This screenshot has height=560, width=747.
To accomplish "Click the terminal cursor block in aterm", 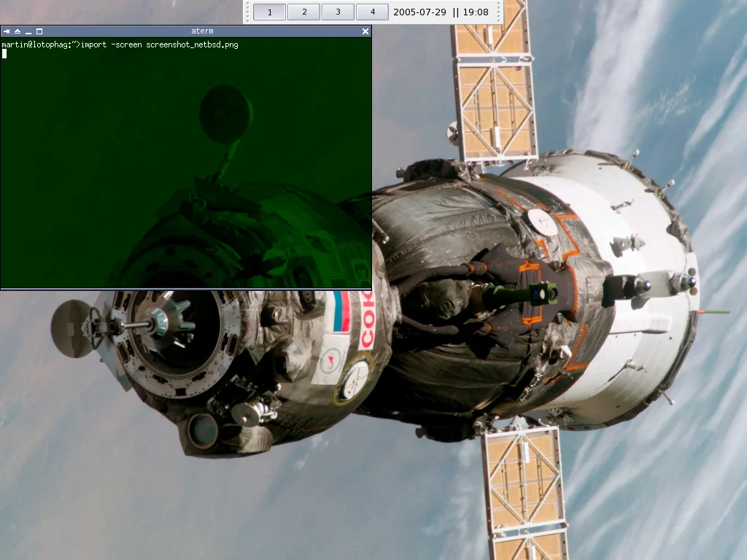I will point(4,54).
